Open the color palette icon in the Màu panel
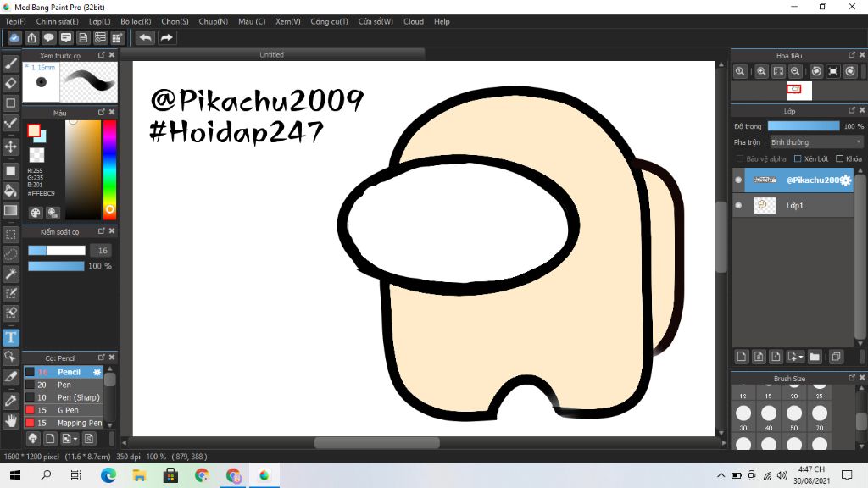 click(36, 213)
